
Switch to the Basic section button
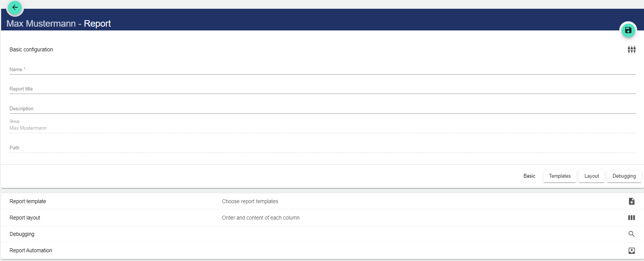529,176
